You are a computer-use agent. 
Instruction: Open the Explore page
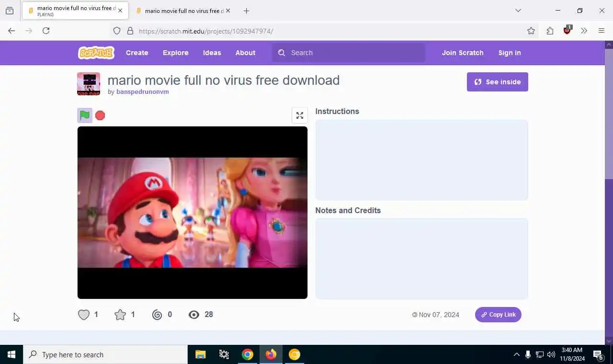(176, 53)
